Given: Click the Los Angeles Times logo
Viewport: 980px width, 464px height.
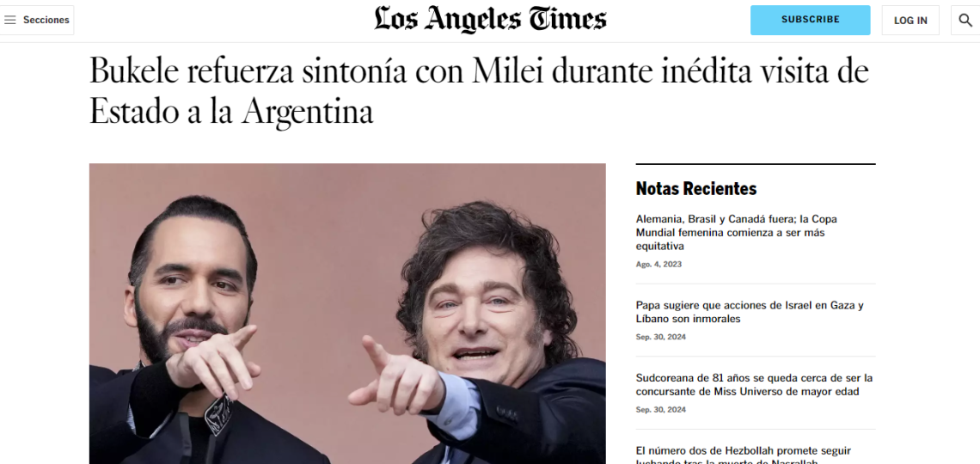Looking at the screenshot, I should click(x=490, y=20).
